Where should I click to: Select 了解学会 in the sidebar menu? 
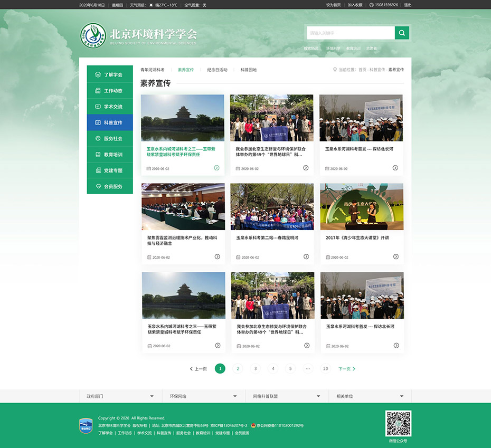click(110, 75)
